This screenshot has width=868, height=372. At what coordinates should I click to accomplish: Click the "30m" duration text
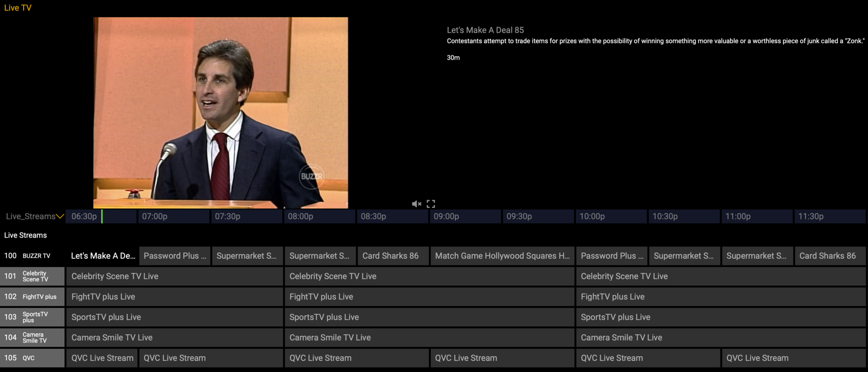click(453, 58)
